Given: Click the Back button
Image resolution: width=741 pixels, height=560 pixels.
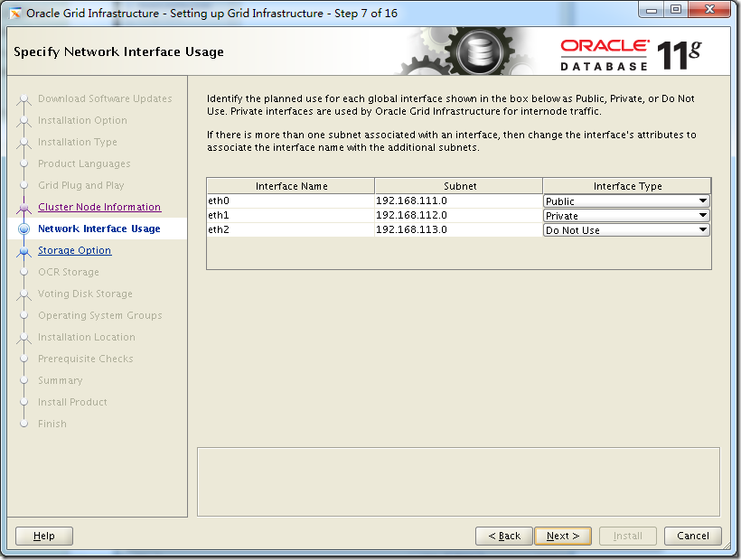Looking at the screenshot, I should (x=504, y=536).
